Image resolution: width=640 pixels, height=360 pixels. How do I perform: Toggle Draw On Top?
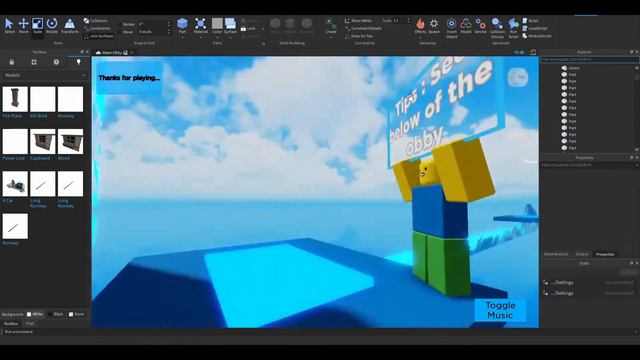pyautogui.click(x=359, y=36)
